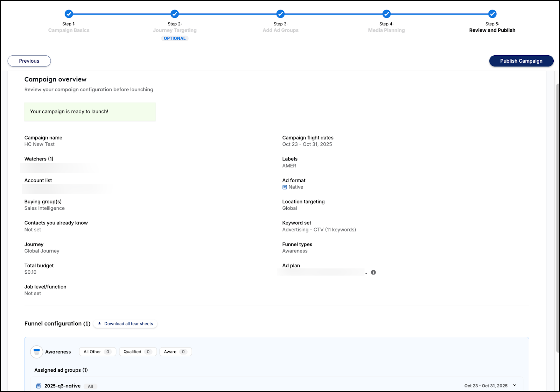This screenshot has width=560, height=392.
Task: Click the Native ad format icon
Action: (285, 187)
